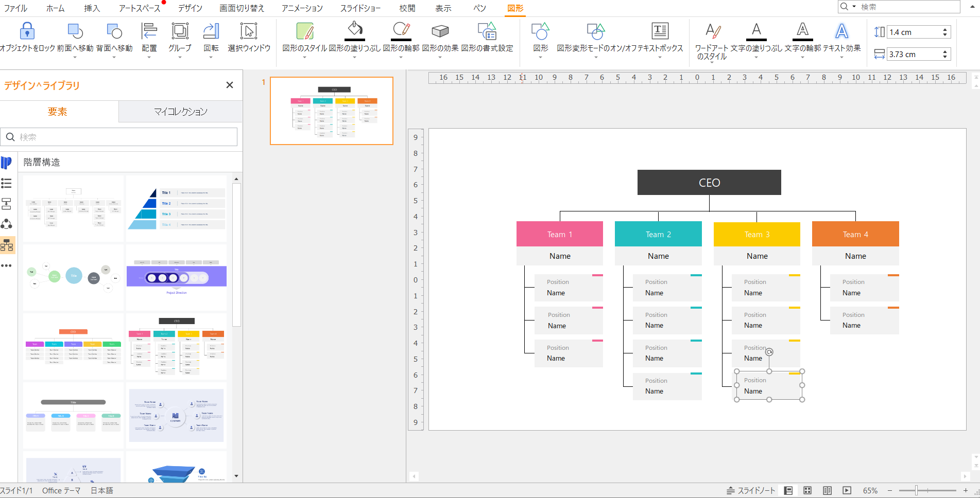Click the Lock Object icon

click(x=27, y=32)
